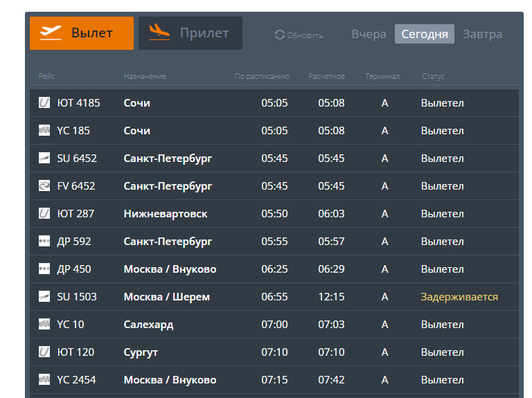Click the airline icon next to ДР 592
This screenshot has width=532, height=398.
44,242
